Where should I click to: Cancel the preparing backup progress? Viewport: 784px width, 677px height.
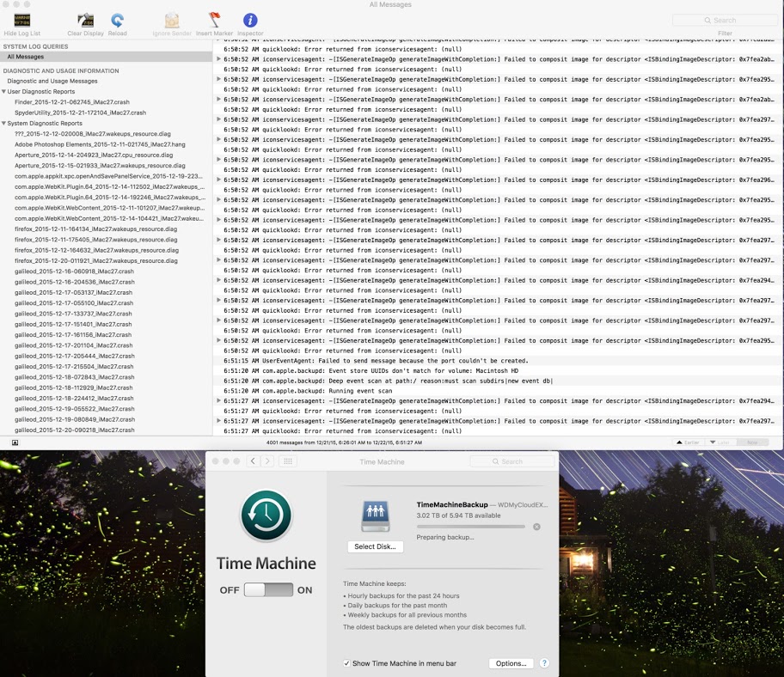pos(536,527)
